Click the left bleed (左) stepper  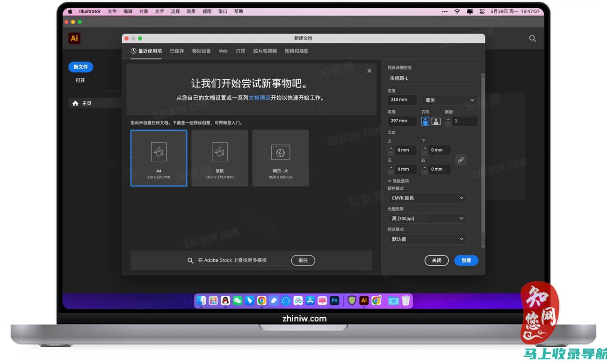coord(391,169)
